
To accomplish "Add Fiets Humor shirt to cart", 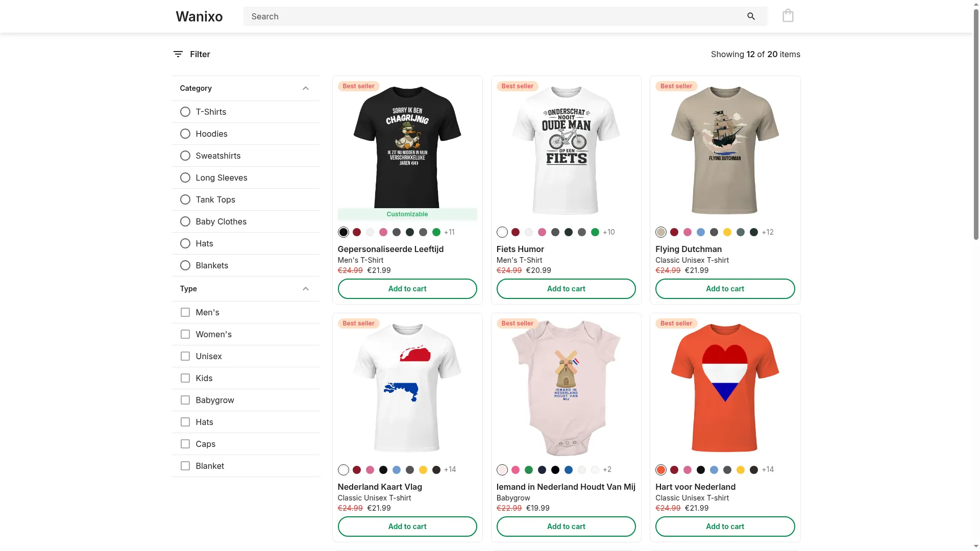I will coord(566,289).
